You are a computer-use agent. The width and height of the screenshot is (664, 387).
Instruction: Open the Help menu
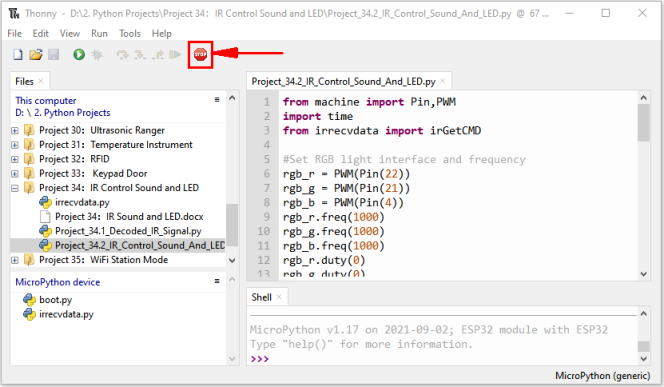click(x=162, y=33)
